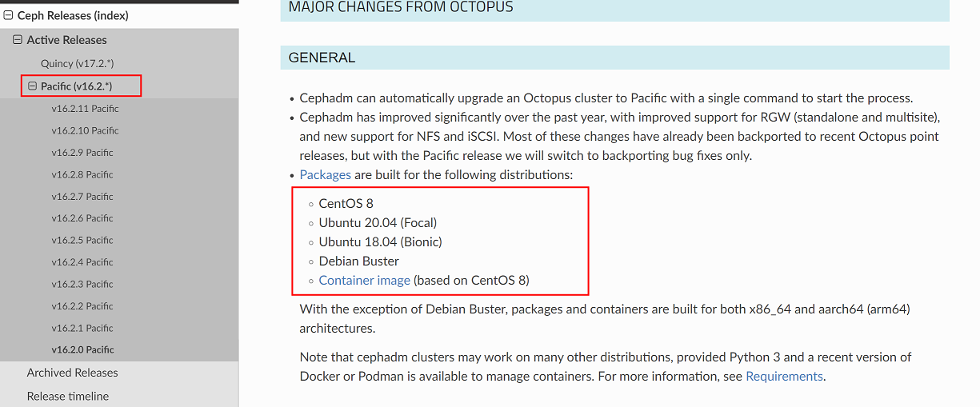Screen dimensions: 980x407
Task: Open the Requirements link
Action: [x=784, y=376]
